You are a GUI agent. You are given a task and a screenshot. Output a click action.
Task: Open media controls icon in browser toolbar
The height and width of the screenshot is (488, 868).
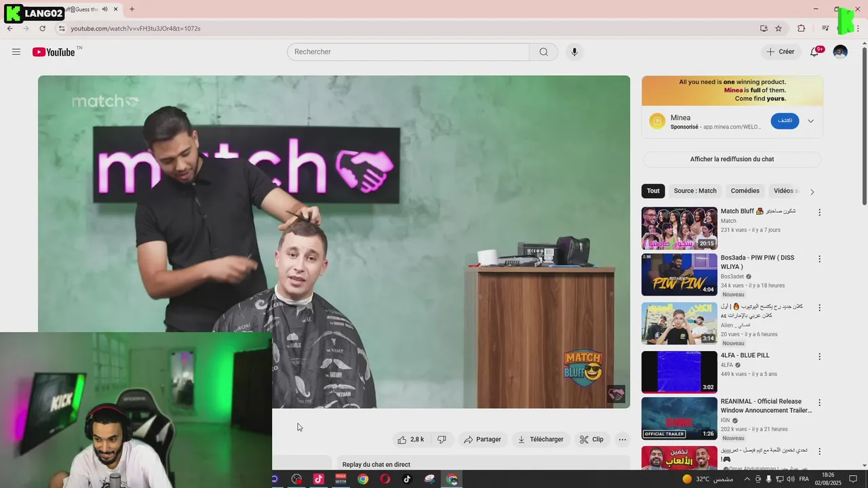pos(825,28)
